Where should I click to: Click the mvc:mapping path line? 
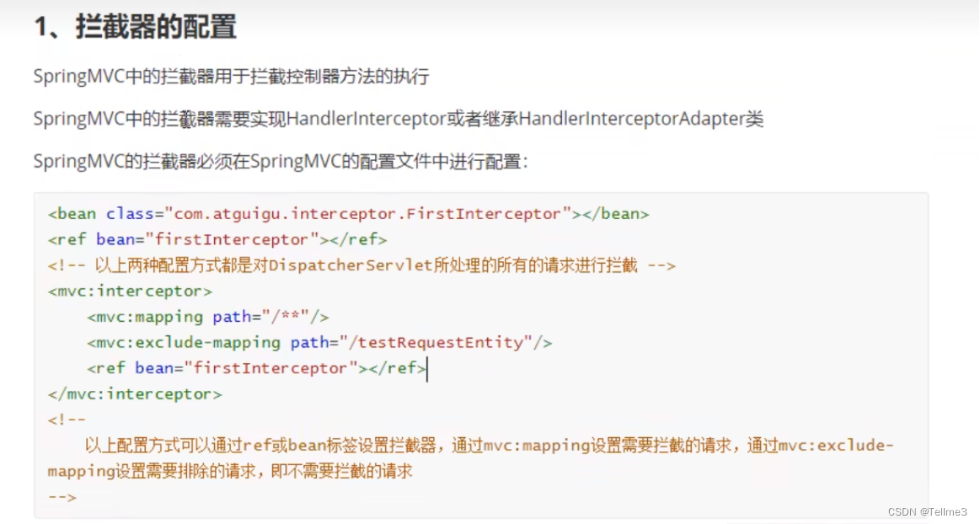pos(207,318)
